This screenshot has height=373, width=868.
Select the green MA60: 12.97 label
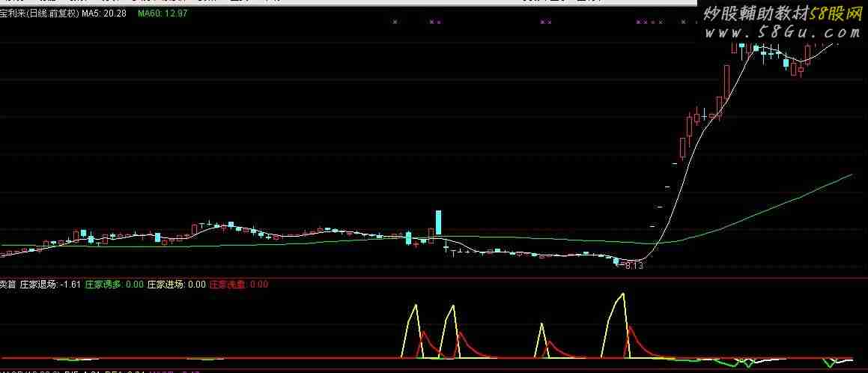pyautogui.click(x=163, y=13)
